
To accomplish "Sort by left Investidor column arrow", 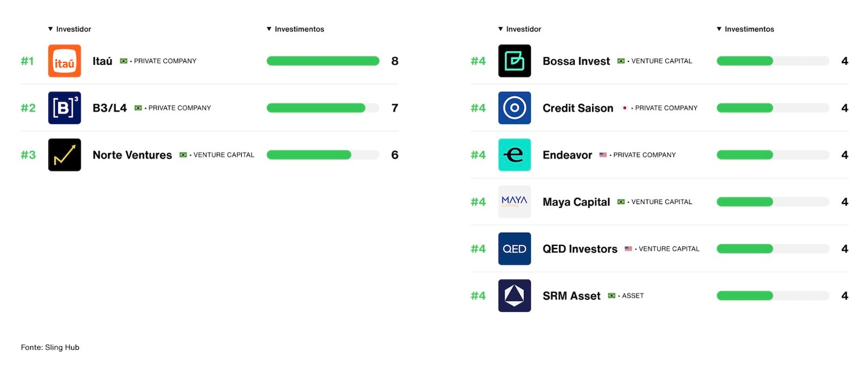I will [51, 29].
